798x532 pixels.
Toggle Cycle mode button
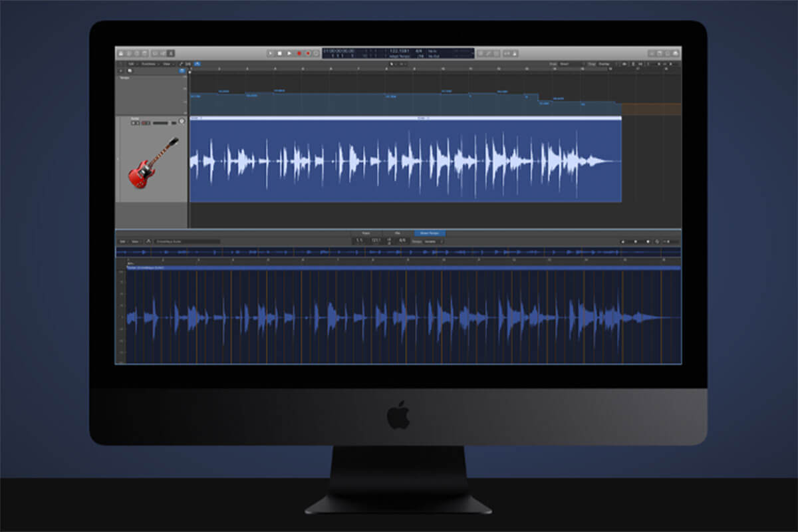click(x=316, y=53)
